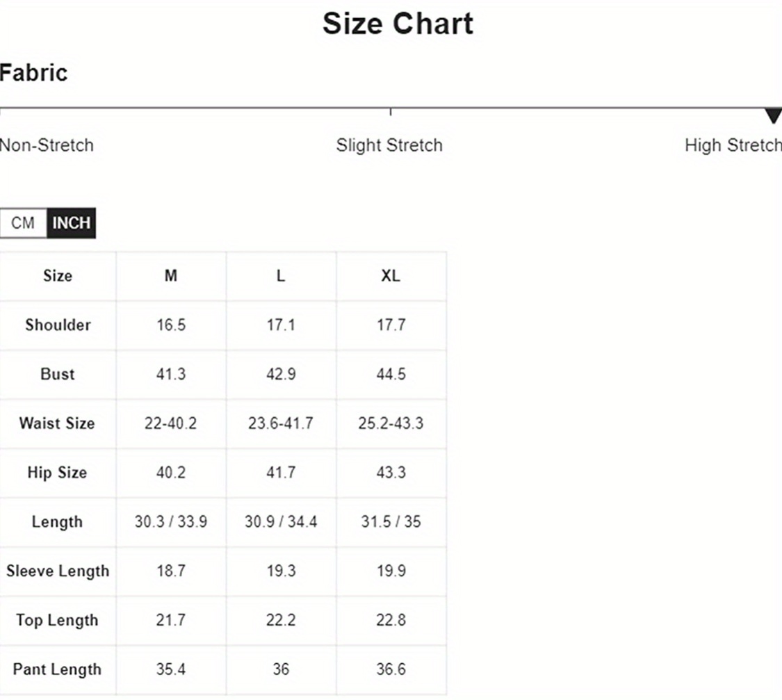Screen dimensions: 782x700
Task: Click the High Stretch label
Action: (733, 145)
